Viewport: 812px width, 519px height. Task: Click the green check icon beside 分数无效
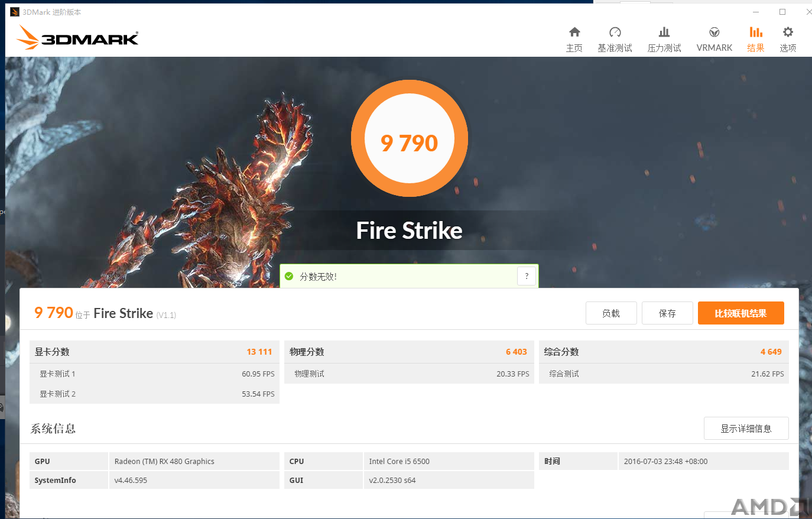tap(289, 276)
